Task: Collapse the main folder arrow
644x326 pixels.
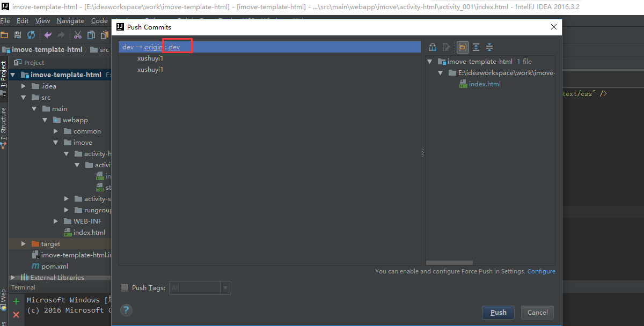Action: click(34, 109)
